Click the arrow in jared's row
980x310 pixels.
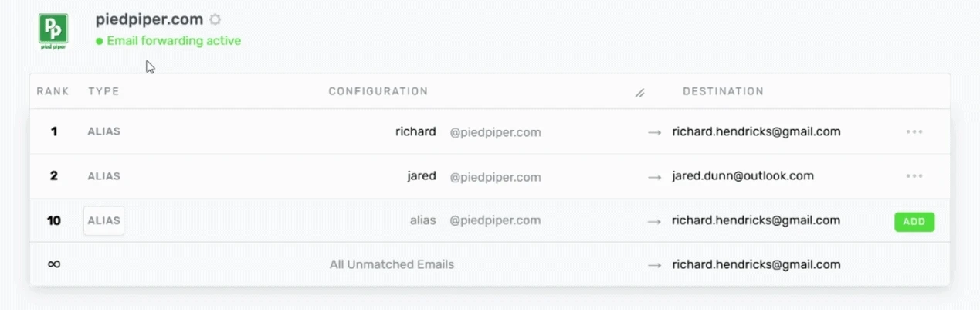pos(654,177)
